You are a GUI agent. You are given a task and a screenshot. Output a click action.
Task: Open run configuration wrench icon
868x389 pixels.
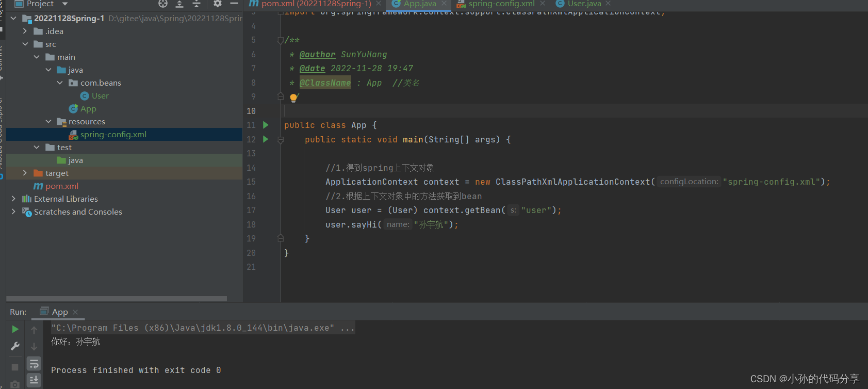coord(15,346)
